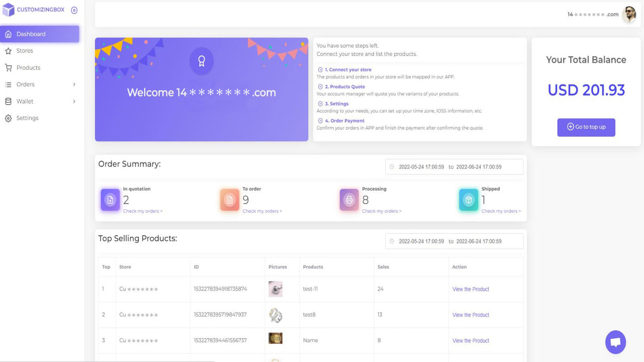Click the sidebar collapse target icon beside the logo

coord(75,10)
